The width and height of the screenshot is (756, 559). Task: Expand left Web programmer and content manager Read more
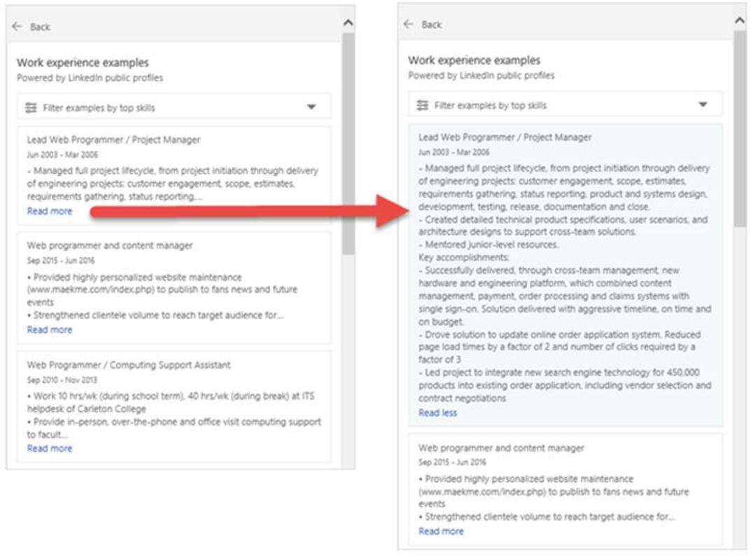click(50, 330)
